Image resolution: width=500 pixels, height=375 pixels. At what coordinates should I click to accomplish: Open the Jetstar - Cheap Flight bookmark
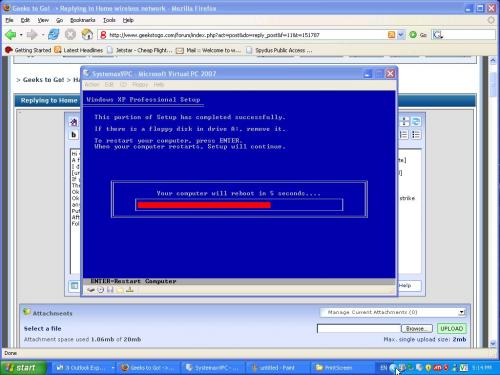coord(140,50)
